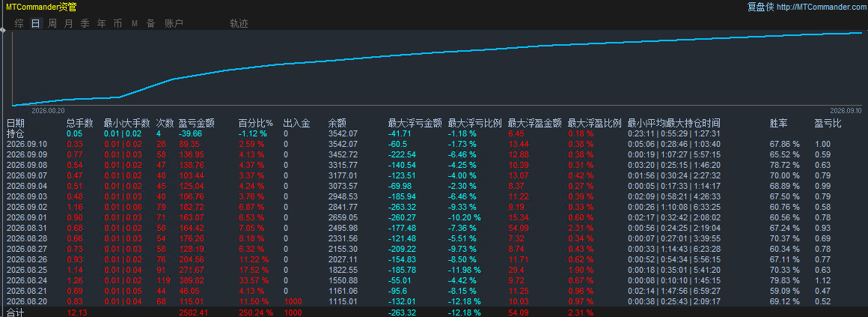Click the diamond marker at chart top-left
The width and height of the screenshot is (868, 317).
click(3, 31)
